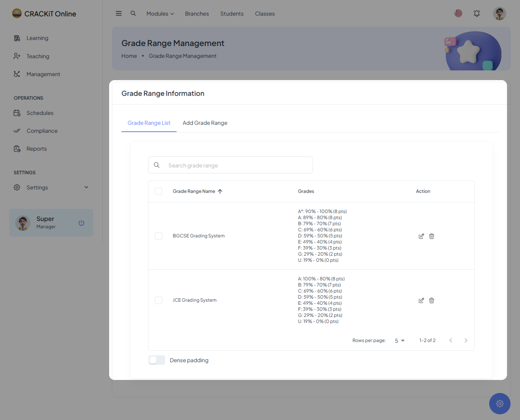Screen dimensions: 520x420
Task: Click the edit icon for BGCSE Grading System
Action: click(x=421, y=236)
